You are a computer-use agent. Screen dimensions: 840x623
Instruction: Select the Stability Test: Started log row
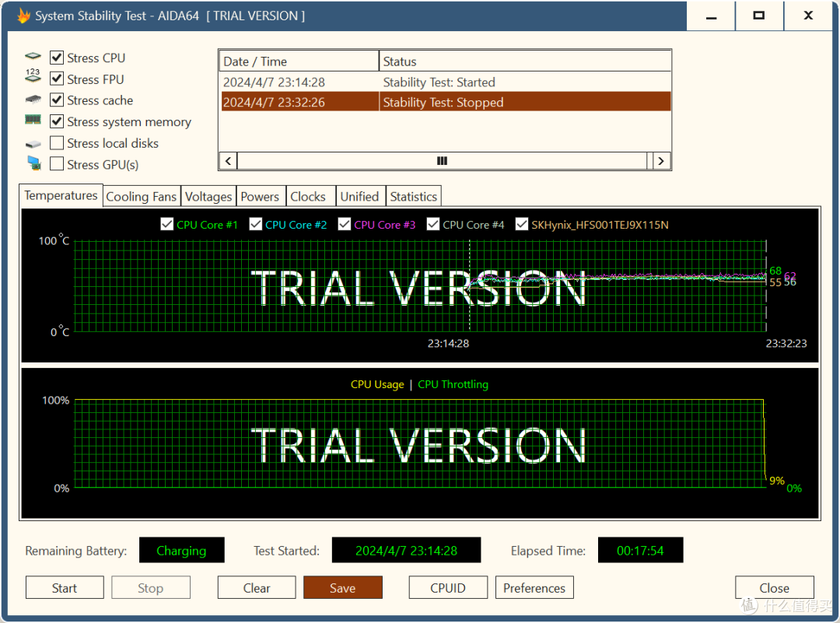[x=446, y=82]
